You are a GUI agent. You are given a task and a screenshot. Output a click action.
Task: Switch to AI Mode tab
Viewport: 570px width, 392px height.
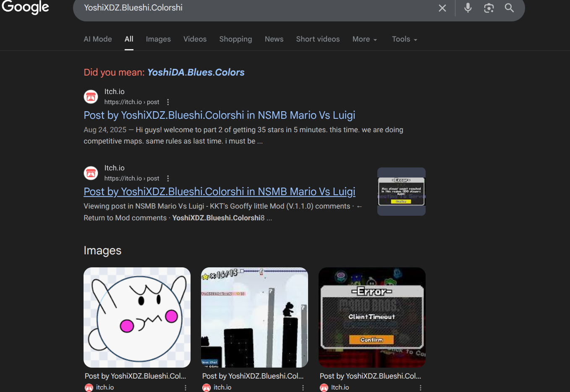98,39
